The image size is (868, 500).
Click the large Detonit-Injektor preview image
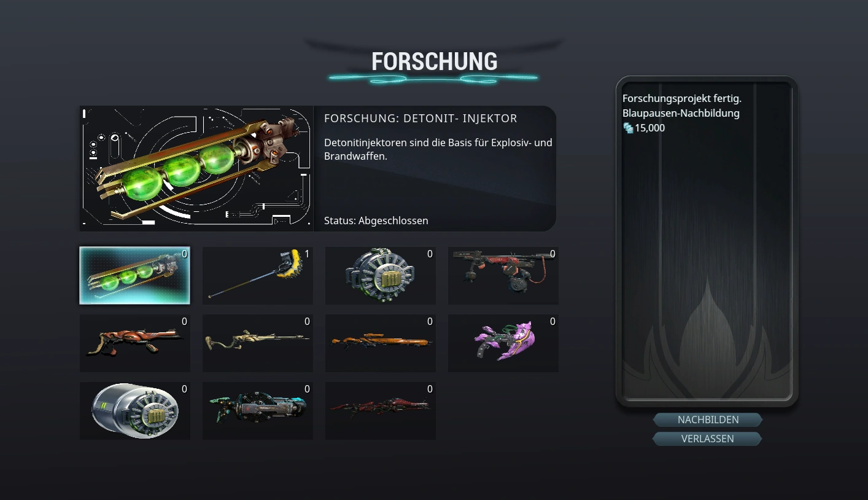pos(196,168)
